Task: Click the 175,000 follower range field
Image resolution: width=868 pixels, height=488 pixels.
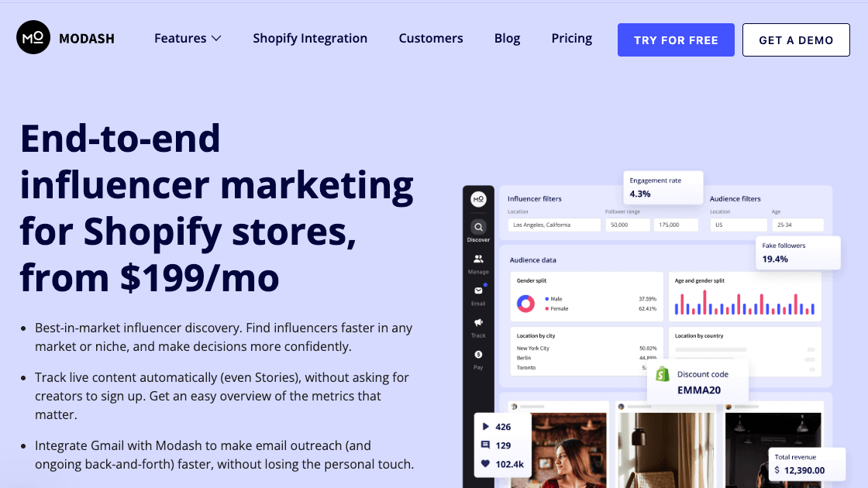Action: click(676, 225)
